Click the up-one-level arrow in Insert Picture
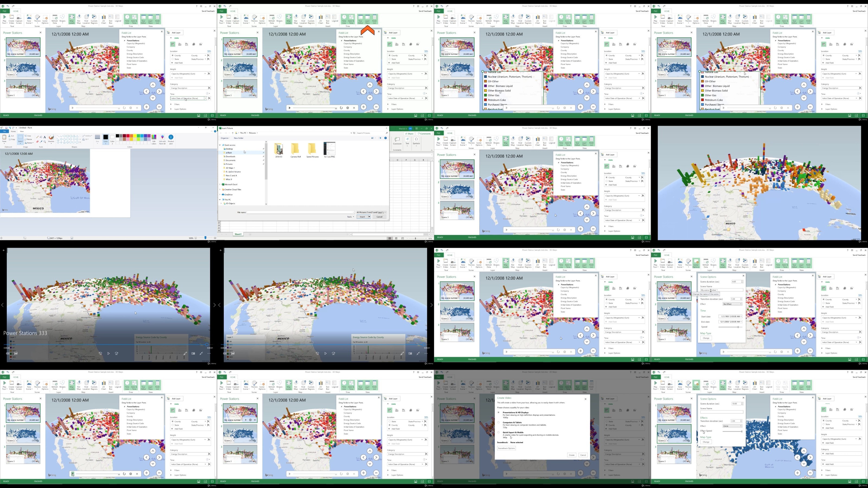Image resolution: width=868 pixels, height=488 pixels. click(232, 133)
